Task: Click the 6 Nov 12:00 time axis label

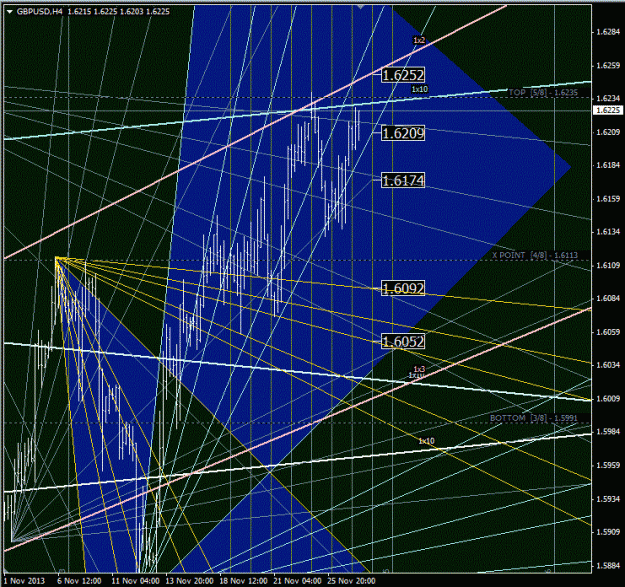Action: click(x=79, y=581)
